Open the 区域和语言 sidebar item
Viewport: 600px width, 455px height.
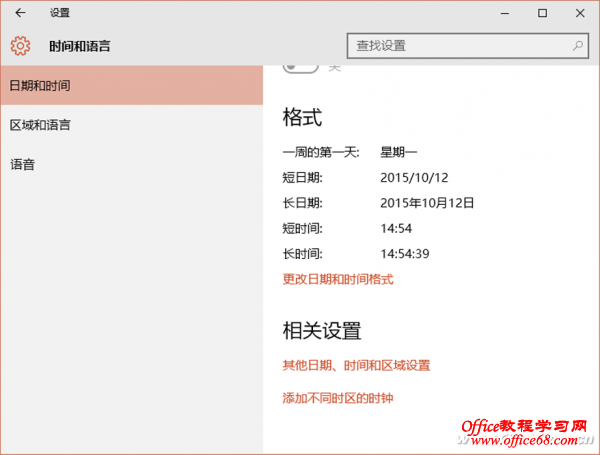(x=132, y=125)
